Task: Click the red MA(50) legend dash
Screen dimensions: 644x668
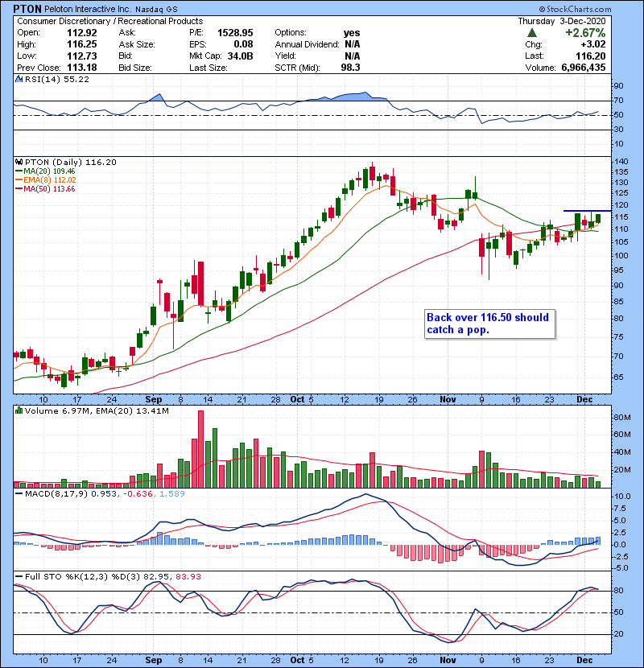Action: coord(19,189)
